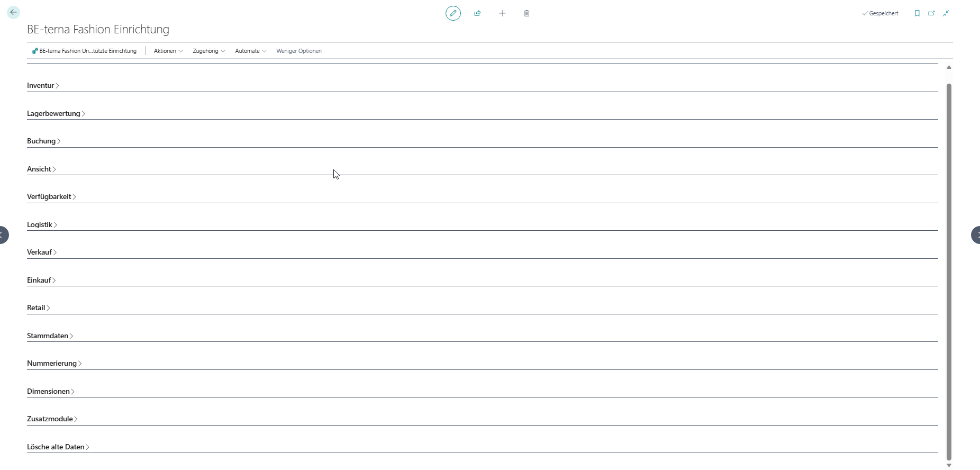This screenshot has height=470, width=980.
Task: Open the Automate dropdown
Action: [250, 51]
